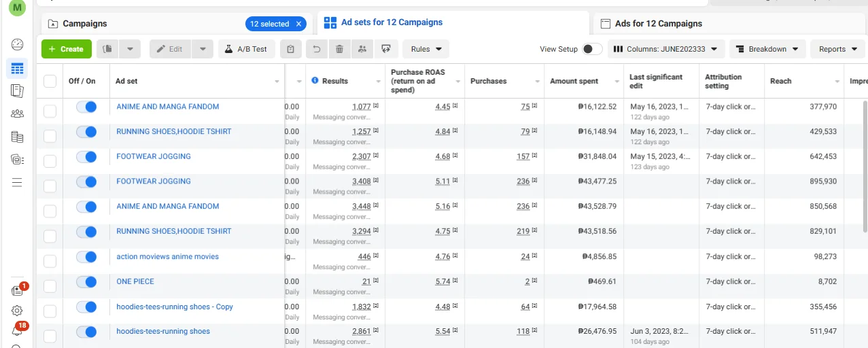Open the Edit dropdown arrow
The width and height of the screenshot is (868, 348).
(x=203, y=49)
